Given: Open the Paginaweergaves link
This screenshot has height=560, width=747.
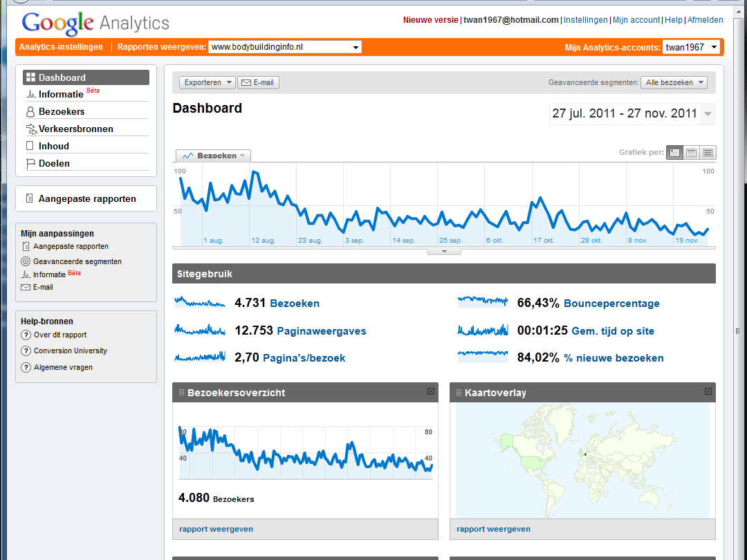Looking at the screenshot, I should click(x=322, y=331).
